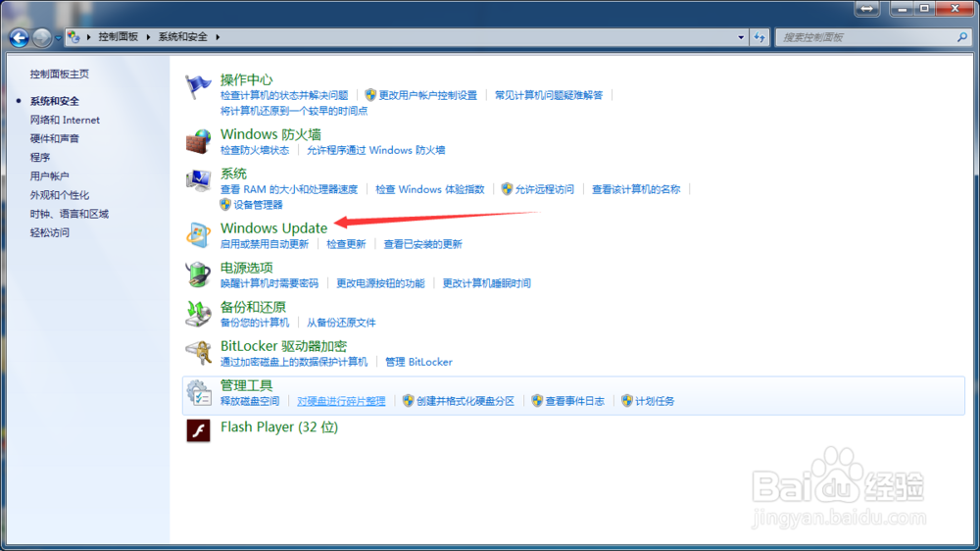Click 检查防火墙状态
Viewport: 980px width, 551px height.
click(x=255, y=150)
